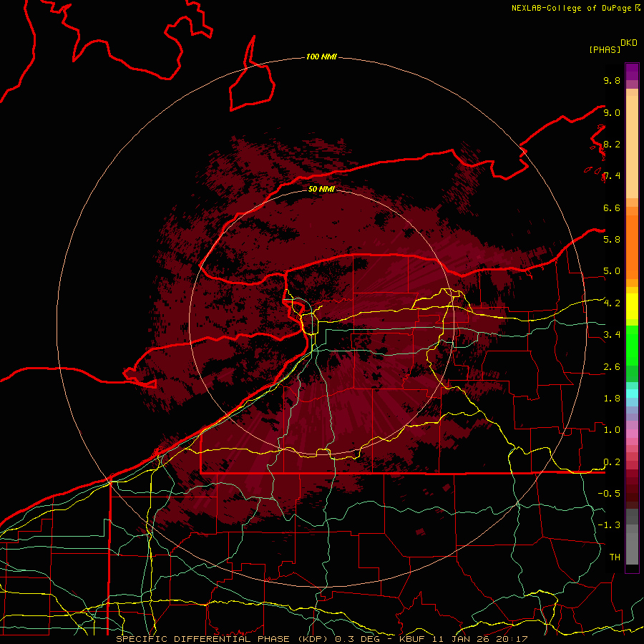
Task: Click the 100 NMI range ring label
Action: pyautogui.click(x=321, y=57)
